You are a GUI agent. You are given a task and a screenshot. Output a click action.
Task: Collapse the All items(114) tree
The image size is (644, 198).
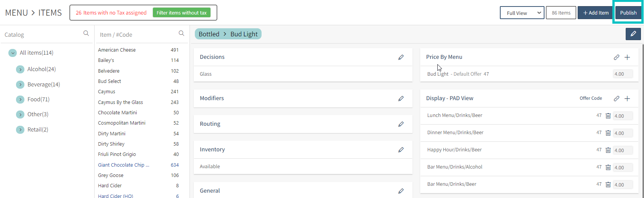(13, 53)
